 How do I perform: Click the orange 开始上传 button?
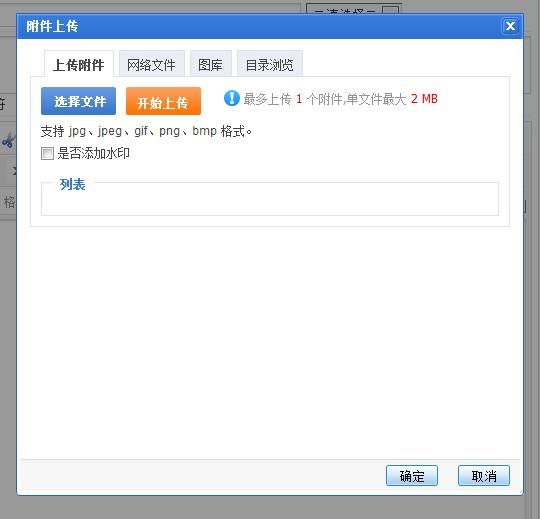tap(163, 101)
